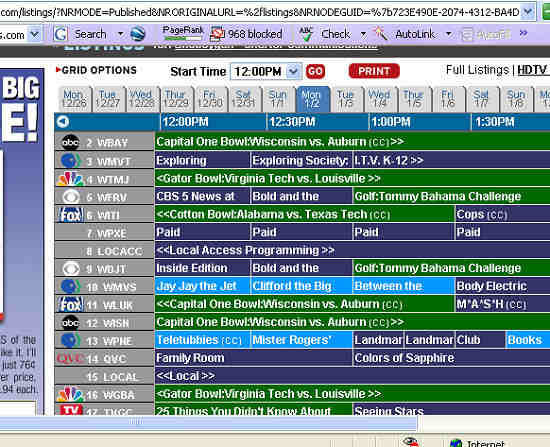Viewport: 550px width, 447px height.
Task: Open Clifford the Big listing on WMVS
Action: (x=301, y=286)
